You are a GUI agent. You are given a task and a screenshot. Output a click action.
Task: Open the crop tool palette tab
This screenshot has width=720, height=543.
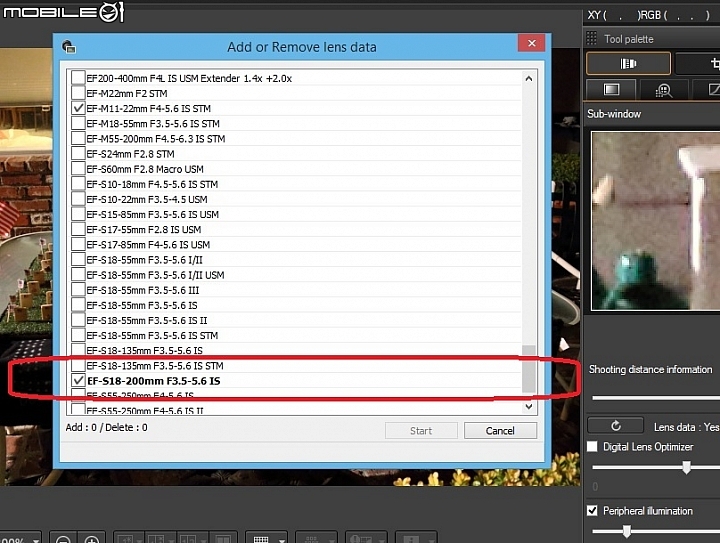tap(698, 63)
